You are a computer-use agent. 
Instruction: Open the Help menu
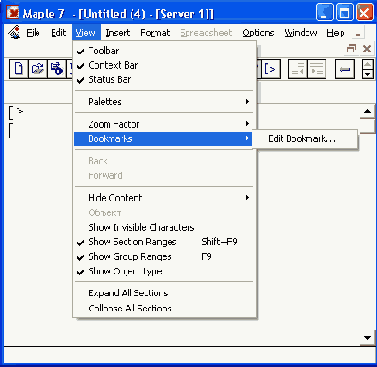click(335, 33)
